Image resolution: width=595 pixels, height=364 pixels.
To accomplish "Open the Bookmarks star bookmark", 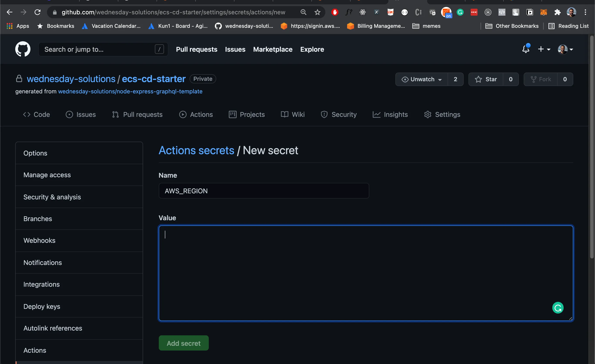I will point(56,26).
